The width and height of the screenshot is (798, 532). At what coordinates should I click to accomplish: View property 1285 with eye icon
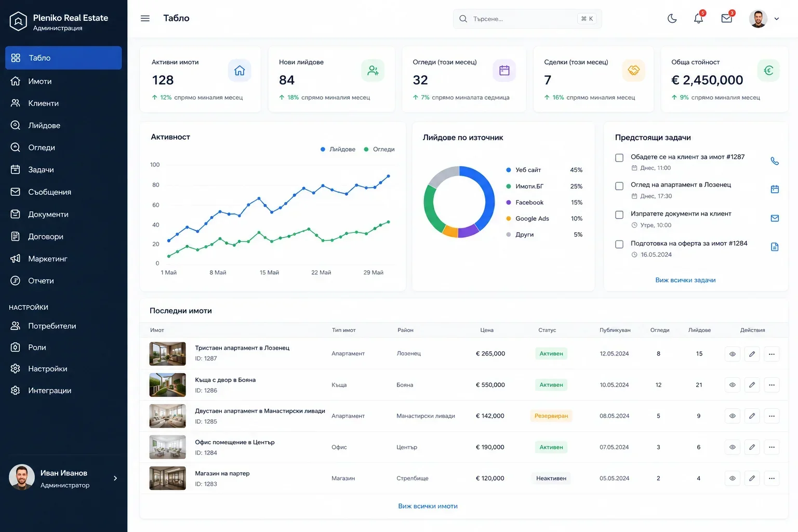[732, 416]
